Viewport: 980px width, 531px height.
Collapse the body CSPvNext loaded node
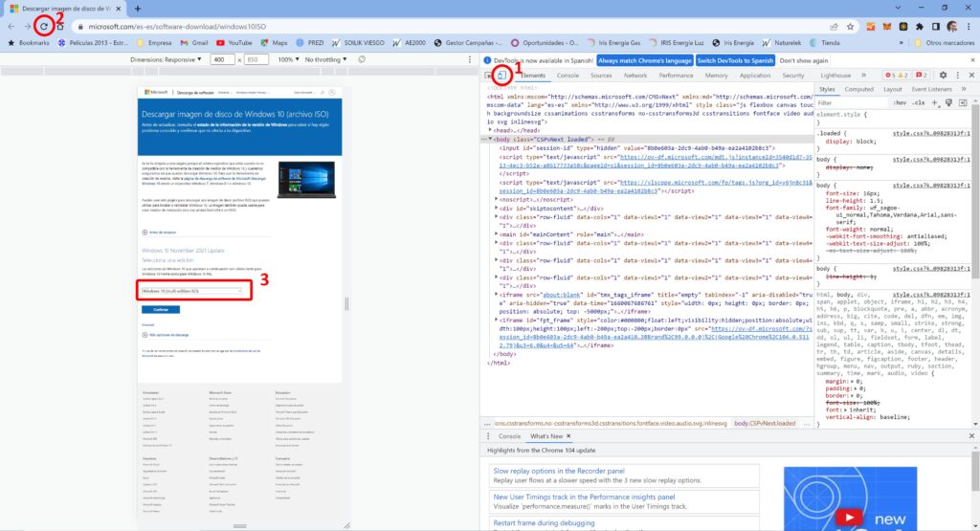(491, 140)
